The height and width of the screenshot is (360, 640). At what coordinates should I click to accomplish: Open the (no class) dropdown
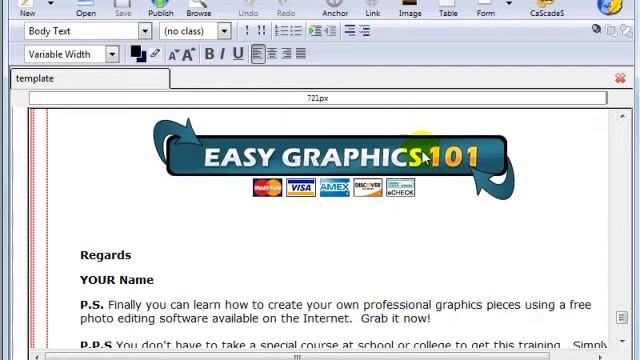tap(224, 31)
